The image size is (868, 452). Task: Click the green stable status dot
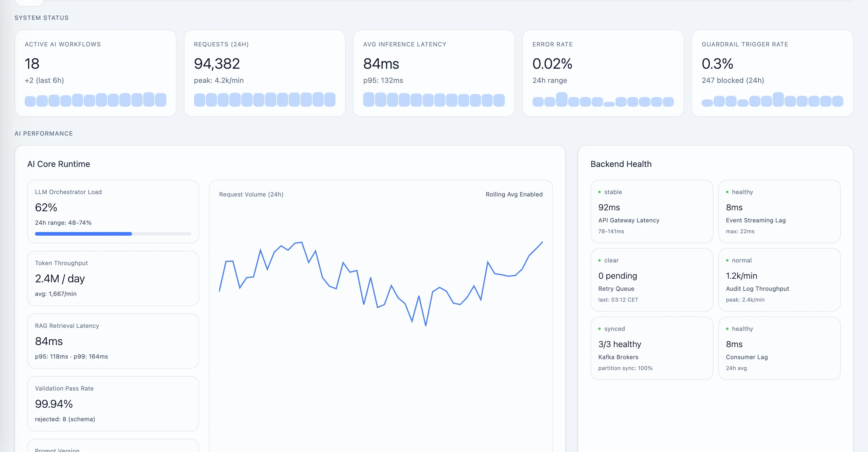click(599, 192)
